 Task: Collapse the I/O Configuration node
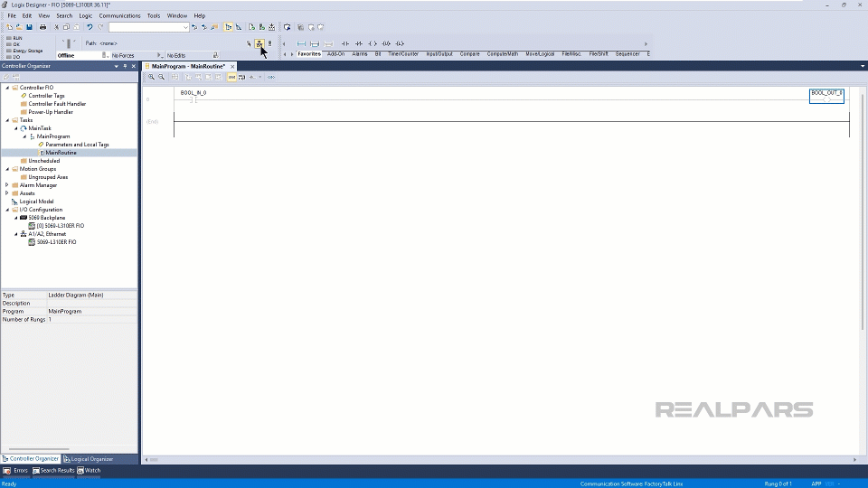[7, 210]
